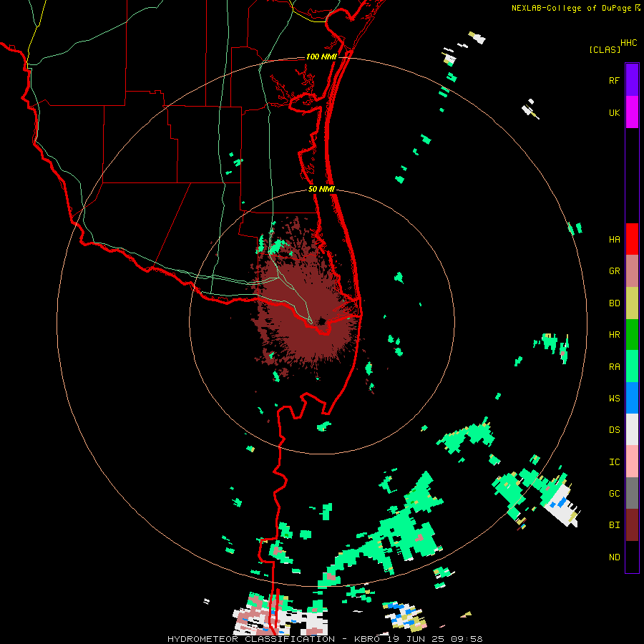The height and width of the screenshot is (644, 644).
Task: Click the GC legend label
Action: (x=614, y=493)
